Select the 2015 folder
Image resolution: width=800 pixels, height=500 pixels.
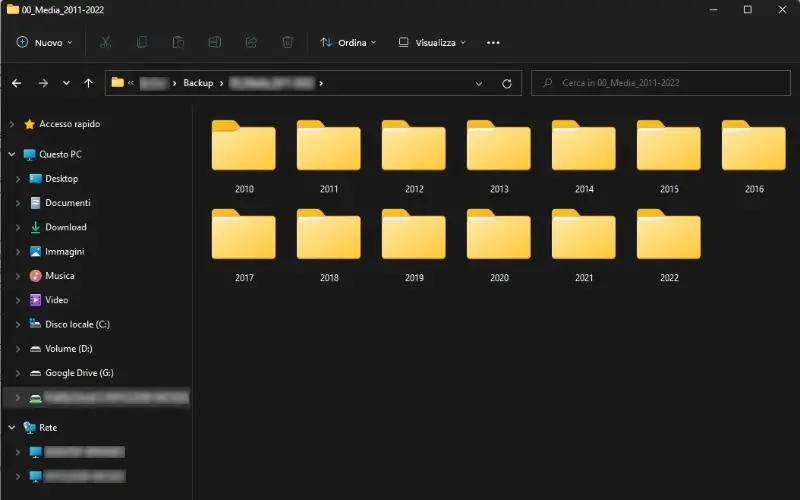coord(669,157)
